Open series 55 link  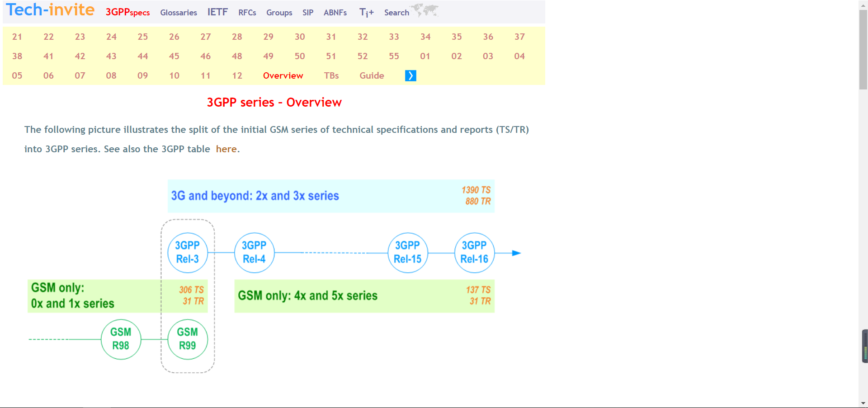(394, 56)
